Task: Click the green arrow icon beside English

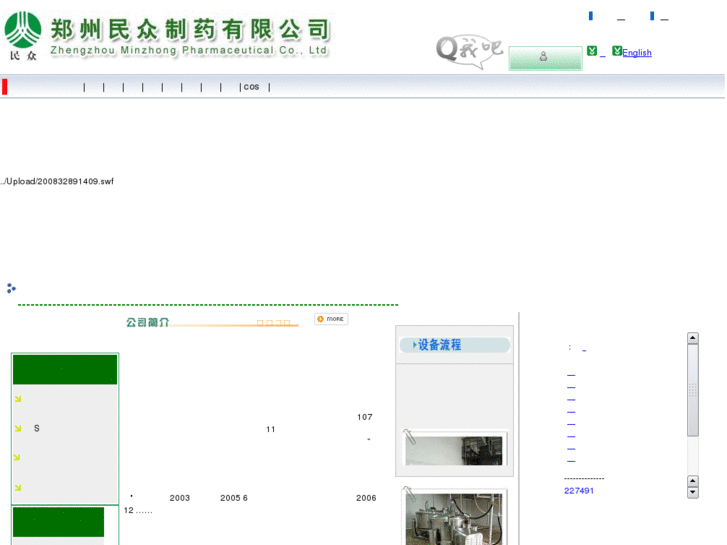Action: pyautogui.click(x=617, y=51)
